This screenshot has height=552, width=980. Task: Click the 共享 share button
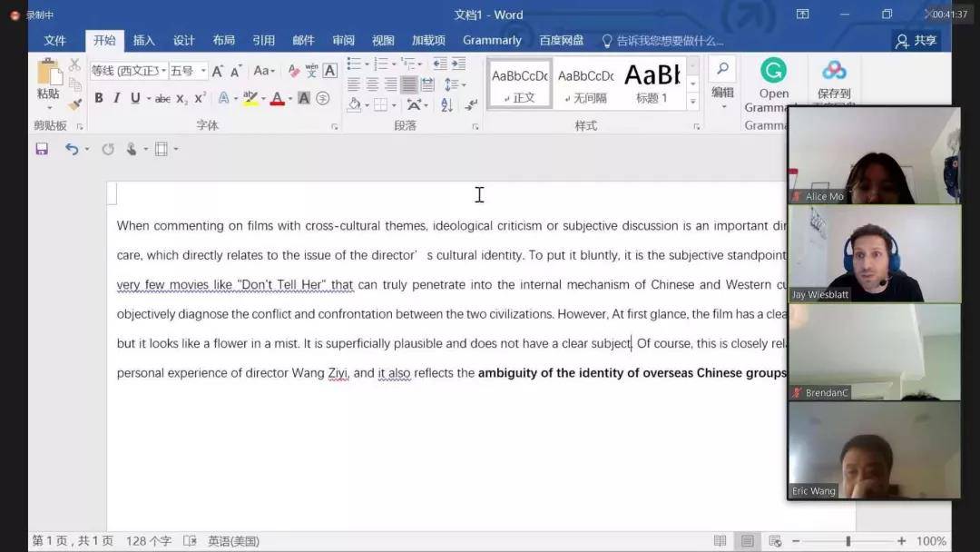[x=916, y=41]
